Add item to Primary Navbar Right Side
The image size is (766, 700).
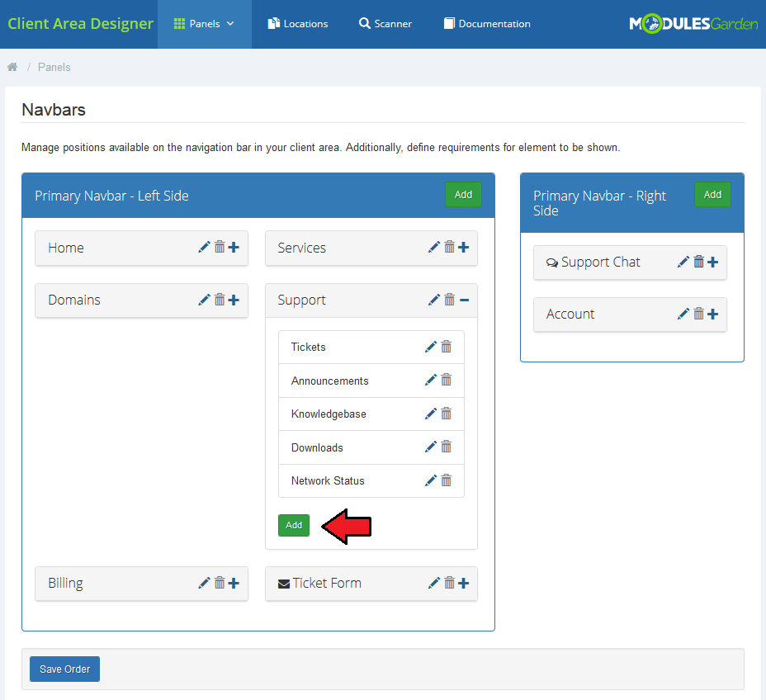tap(712, 195)
